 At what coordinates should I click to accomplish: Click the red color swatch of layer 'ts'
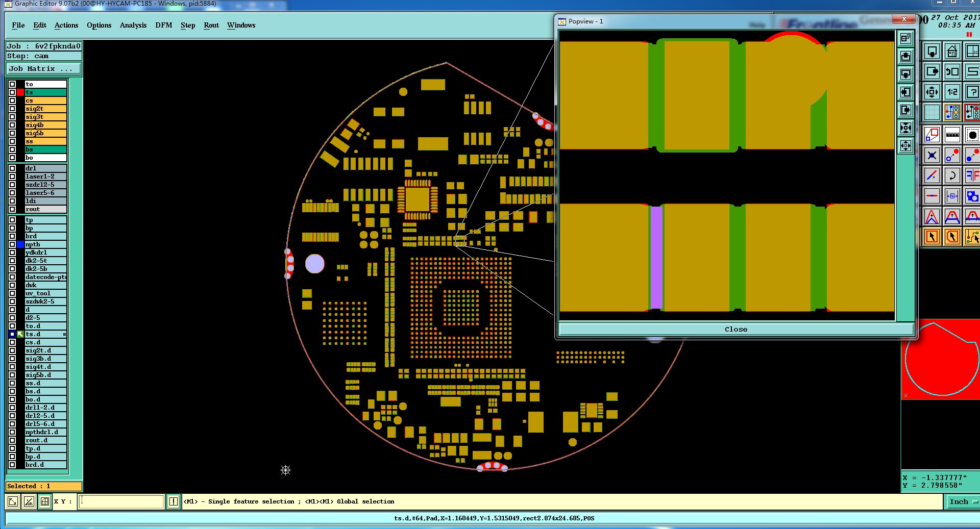click(x=20, y=92)
